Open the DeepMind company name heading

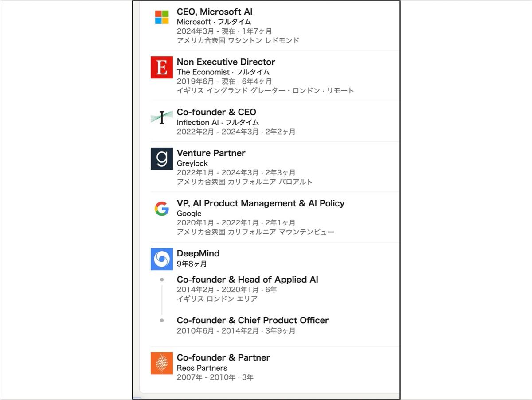(x=198, y=253)
